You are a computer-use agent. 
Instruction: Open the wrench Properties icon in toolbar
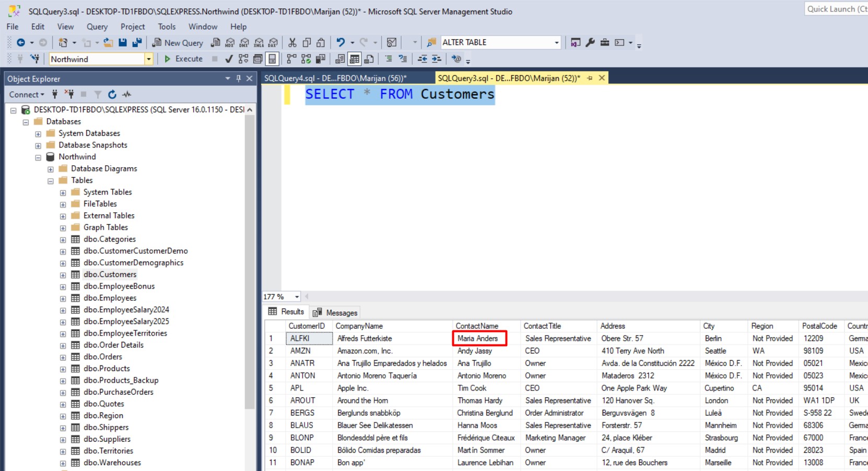click(x=590, y=42)
